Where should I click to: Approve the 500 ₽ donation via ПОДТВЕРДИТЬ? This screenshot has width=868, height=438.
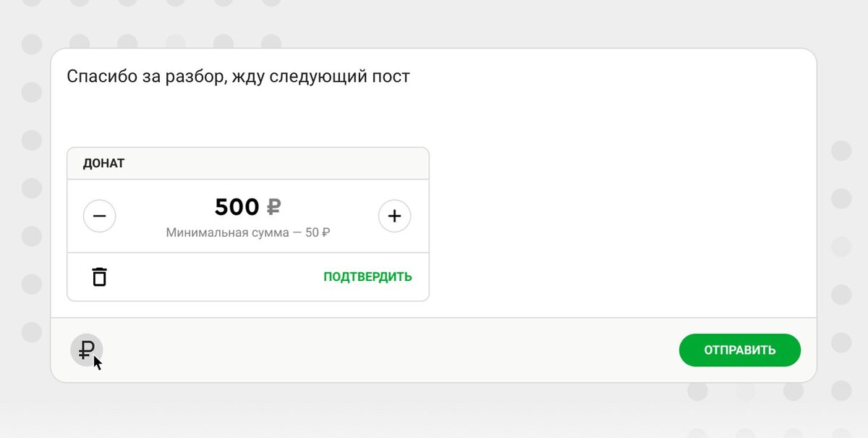pyautogui.click(x=368, y=277)
